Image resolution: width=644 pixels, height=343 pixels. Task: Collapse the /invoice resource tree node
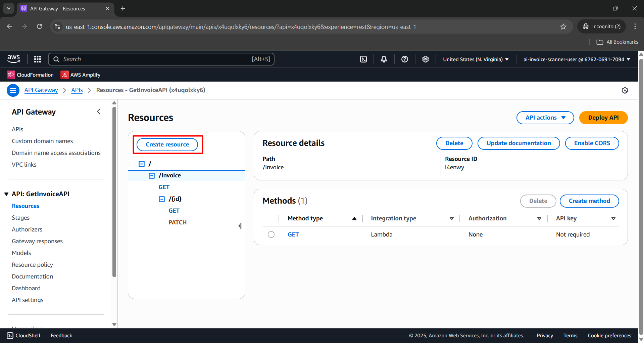pyautogui.click(x=151, y=175)
